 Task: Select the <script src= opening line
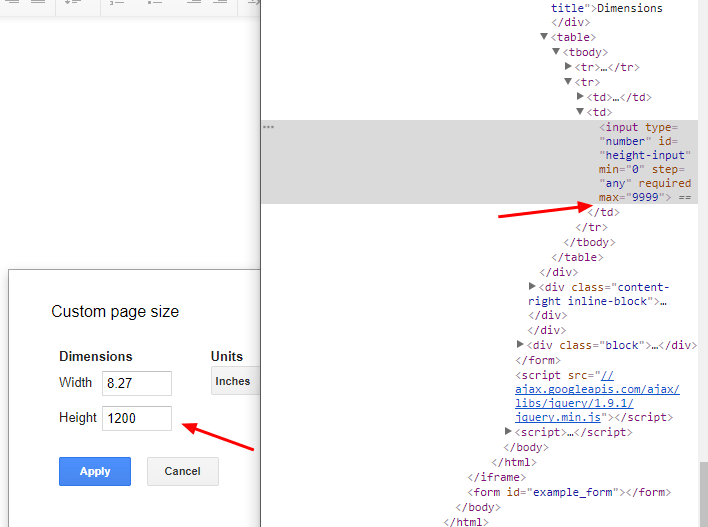[564, 375]
